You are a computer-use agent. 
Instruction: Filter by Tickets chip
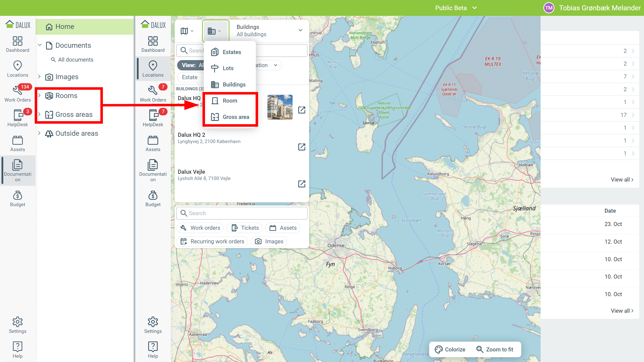point(245,228)
